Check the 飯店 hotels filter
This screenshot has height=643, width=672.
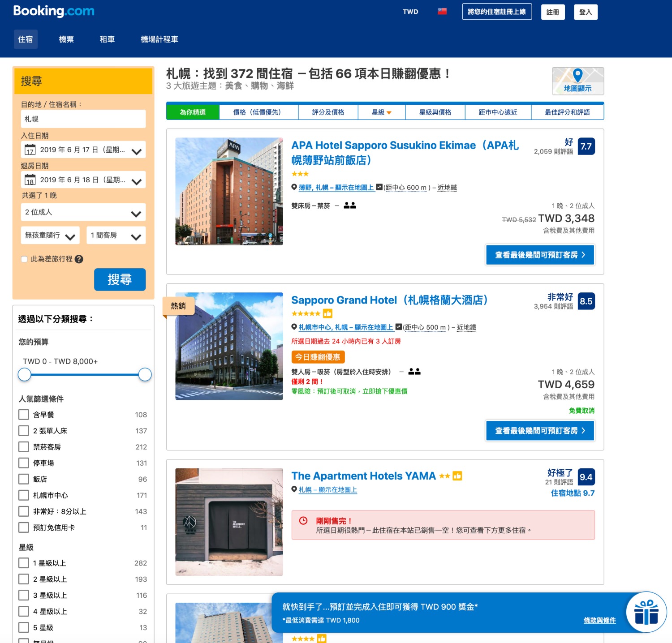coord(24,479)
